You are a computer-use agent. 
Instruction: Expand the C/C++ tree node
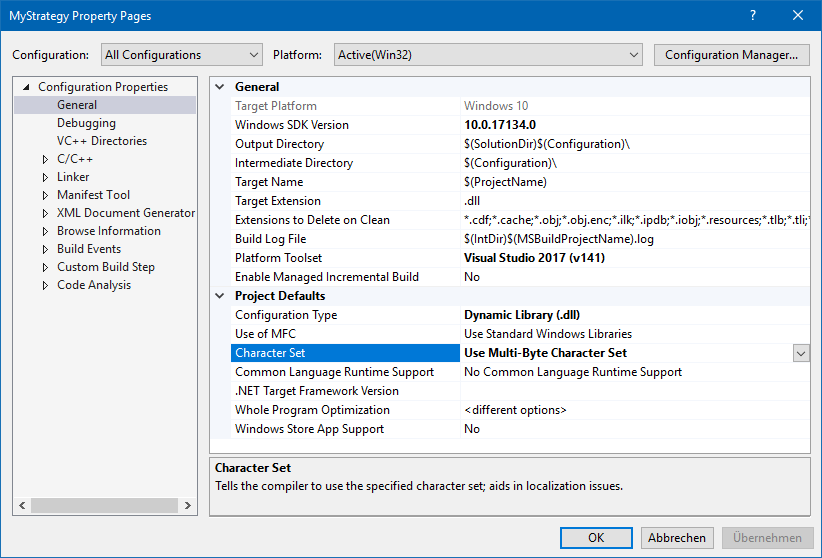[45, 159]
